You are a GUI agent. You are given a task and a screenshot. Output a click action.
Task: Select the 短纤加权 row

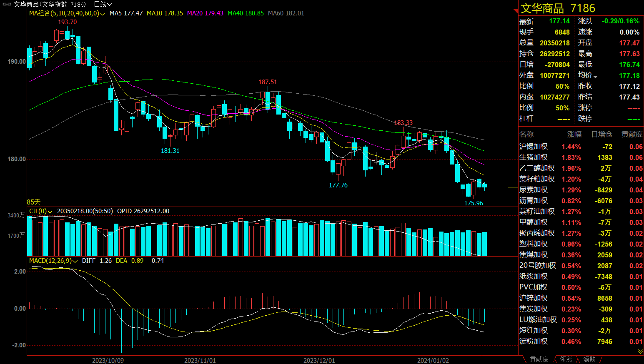point(581,331)
